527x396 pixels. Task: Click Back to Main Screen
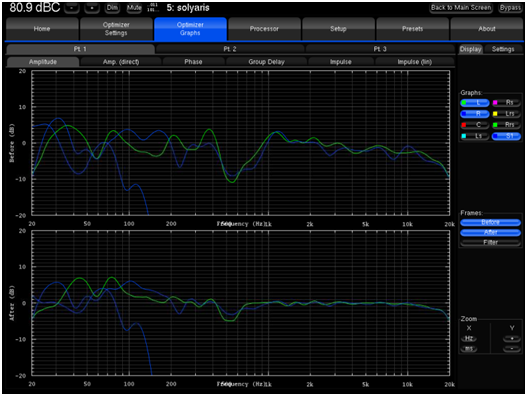[x=461, y=8]
